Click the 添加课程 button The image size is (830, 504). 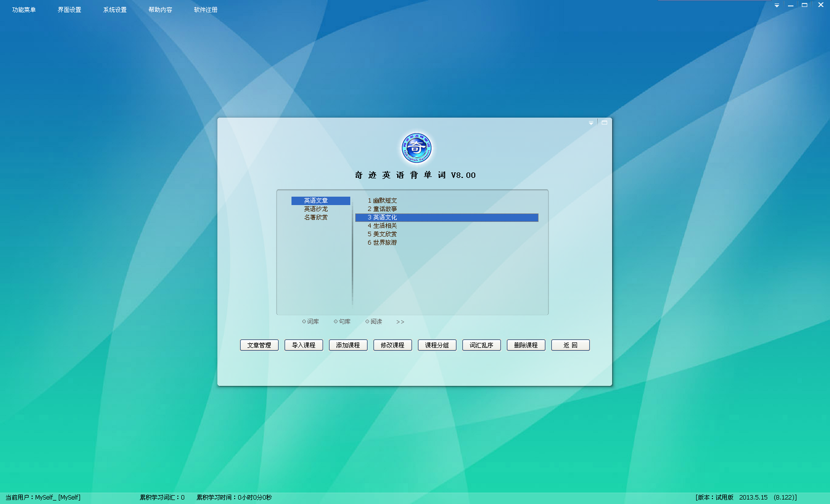348,345
